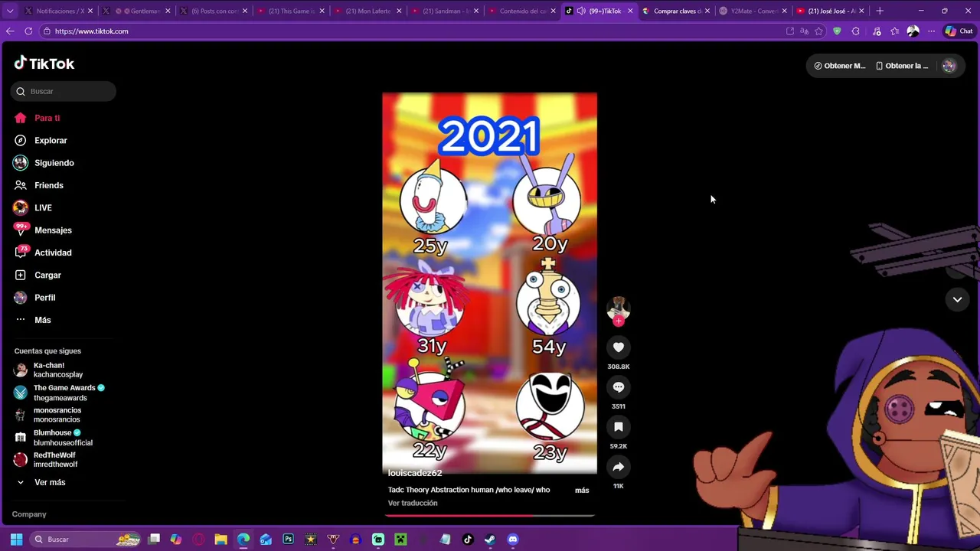This screenshot has width=980, height=551.
Task: Open File Explorer from taskbar
Action: 220,540
